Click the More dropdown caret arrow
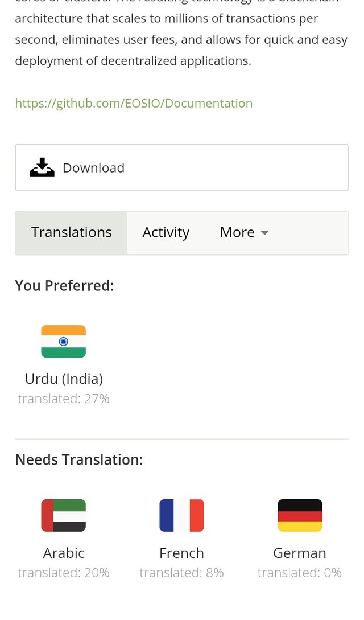The width and height of the screenshot is (364, 620). 264,233
